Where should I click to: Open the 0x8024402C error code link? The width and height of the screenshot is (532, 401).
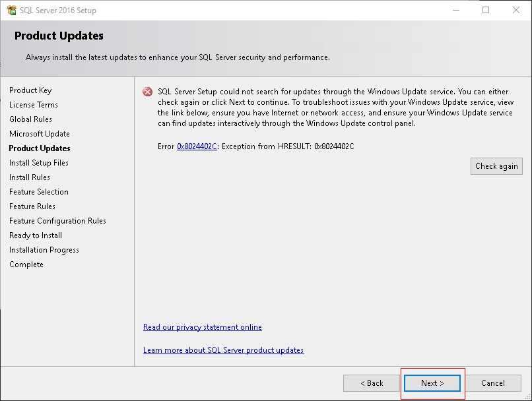(197, 146)
